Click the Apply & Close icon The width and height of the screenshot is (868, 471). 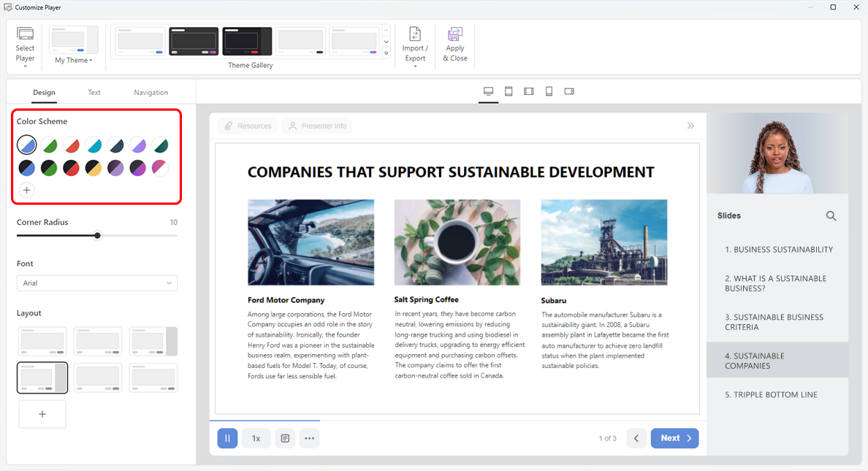tap(454, 35)
